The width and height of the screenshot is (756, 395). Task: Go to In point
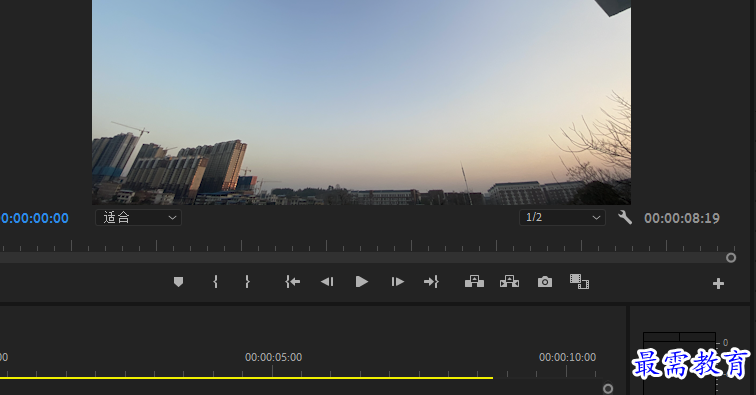click(293, 282)
